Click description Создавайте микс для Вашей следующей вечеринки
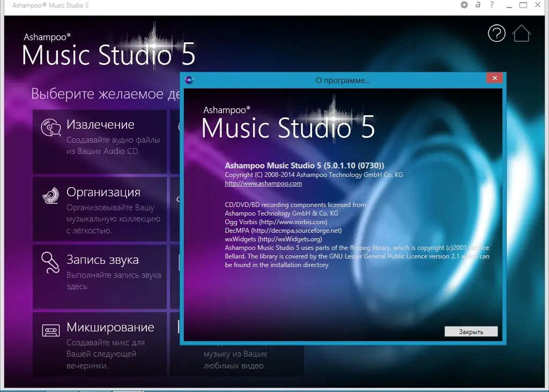Viewport: 549px width, 392px height. click(106, 354)
